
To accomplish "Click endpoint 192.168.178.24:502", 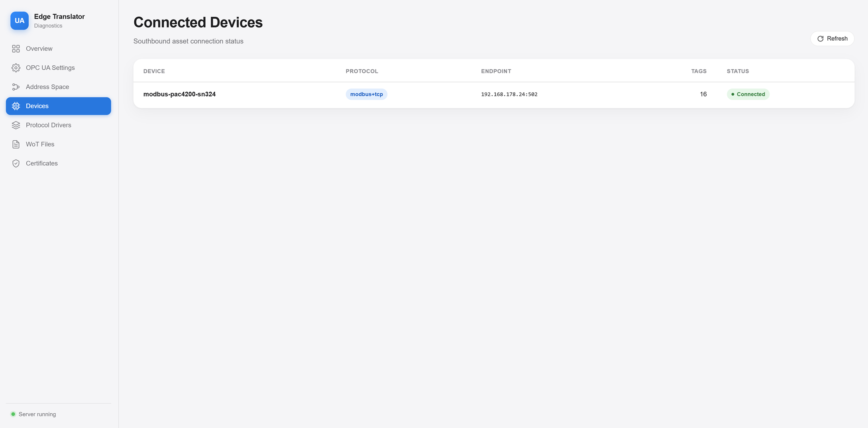I will tap(509, 94).
